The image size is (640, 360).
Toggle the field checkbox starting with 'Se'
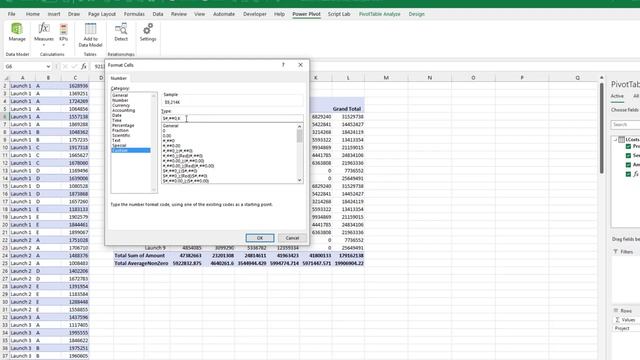coord(628,156)
